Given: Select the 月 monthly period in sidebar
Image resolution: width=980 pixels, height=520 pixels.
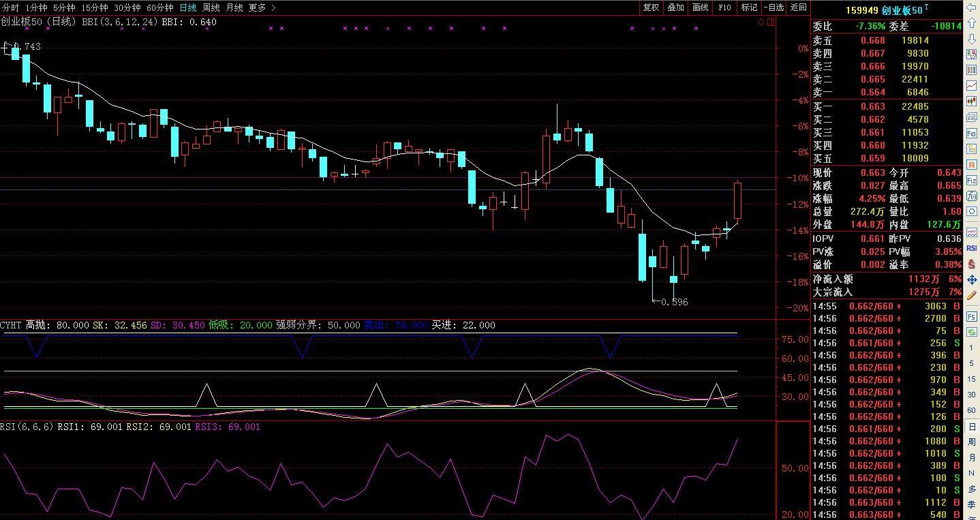Looking at the screenshot, I should (x=972, y=457).
